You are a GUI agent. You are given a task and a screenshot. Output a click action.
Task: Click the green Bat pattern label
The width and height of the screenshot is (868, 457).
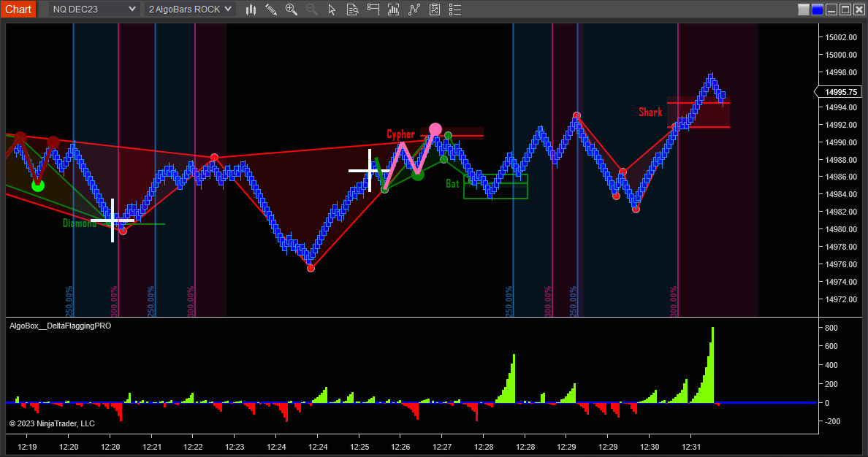452,183
